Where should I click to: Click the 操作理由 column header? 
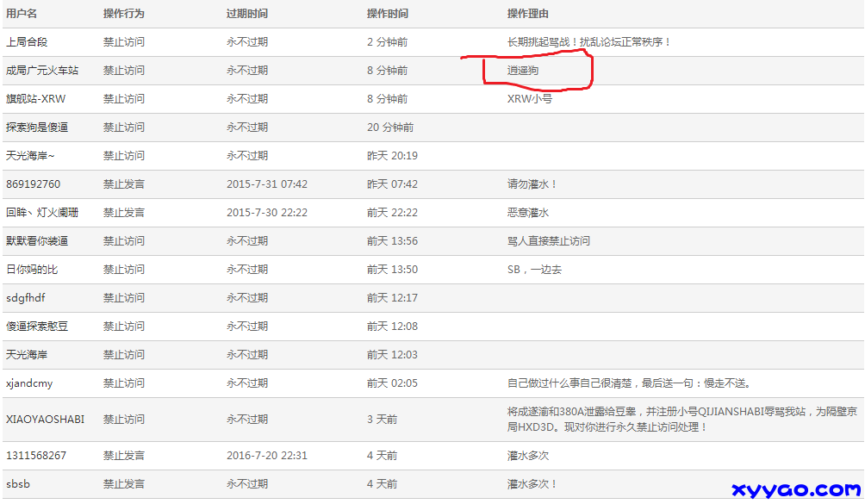[x=528, y=14]
